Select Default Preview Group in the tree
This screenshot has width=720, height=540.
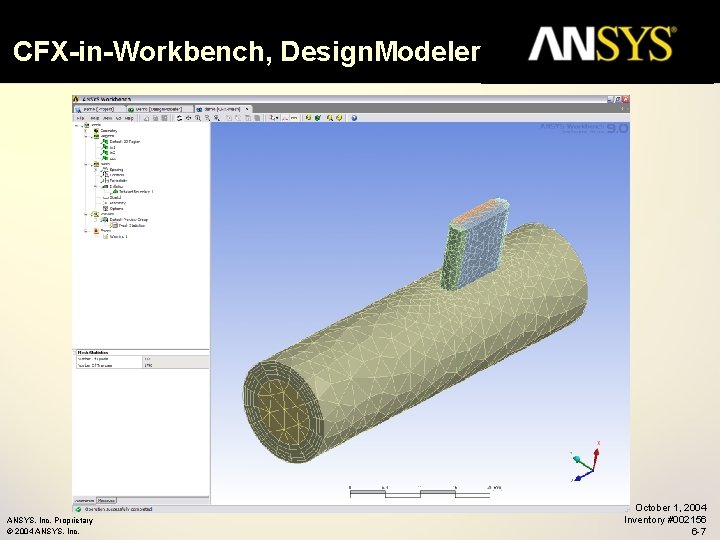pyautogui.click(x=129, y=219)
